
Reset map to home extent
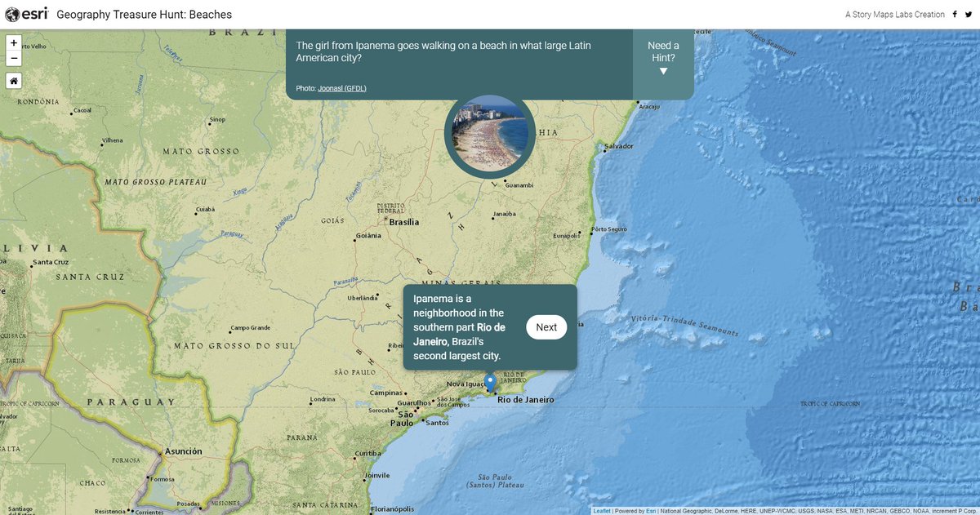pyautogui.click(x=14, y=81)
